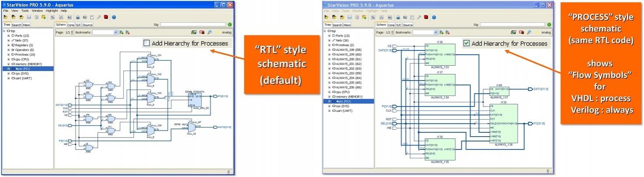The width and height of the screenshot is (644, 177).
Task: Switch to Search tab in PROCESS-style window
Action: 337,25
